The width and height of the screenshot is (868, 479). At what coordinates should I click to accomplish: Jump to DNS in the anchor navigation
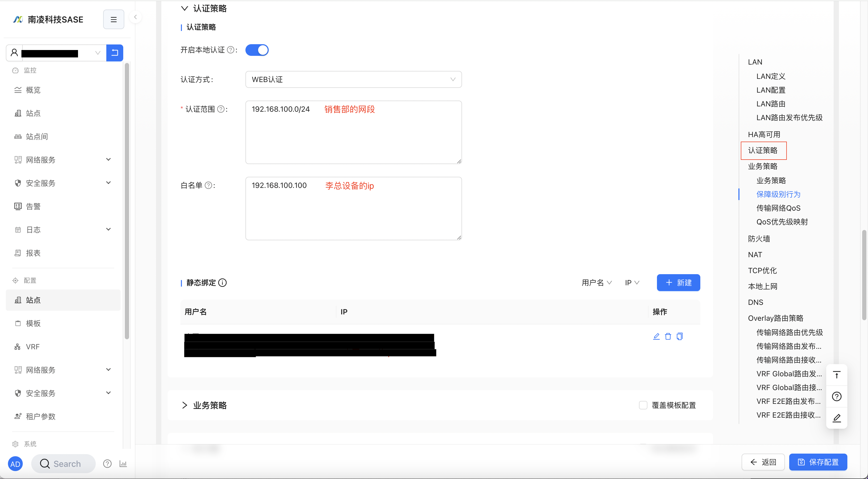(x=755, y=302)
